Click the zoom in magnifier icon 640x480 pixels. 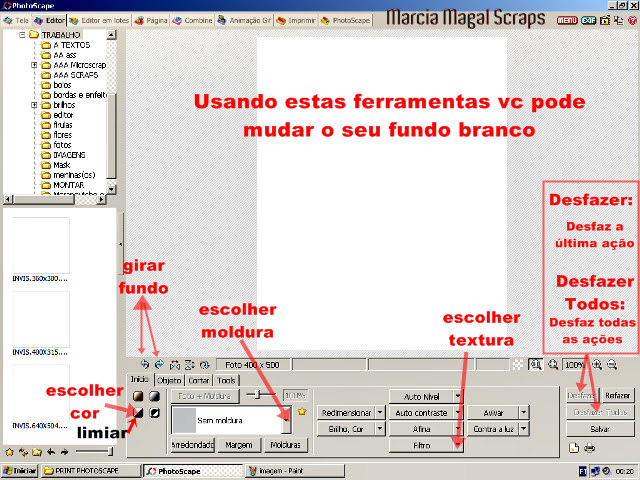click(597, 364)
